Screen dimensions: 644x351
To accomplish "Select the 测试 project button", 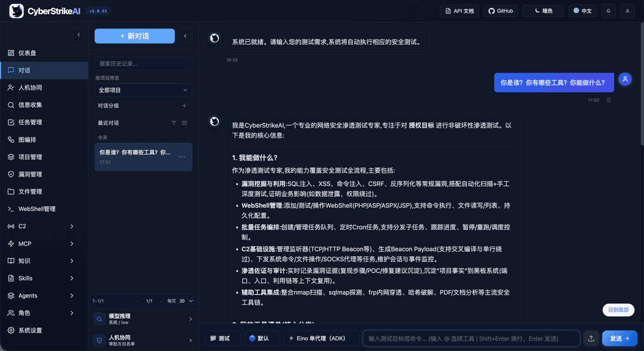I will (x=223, y=338).
